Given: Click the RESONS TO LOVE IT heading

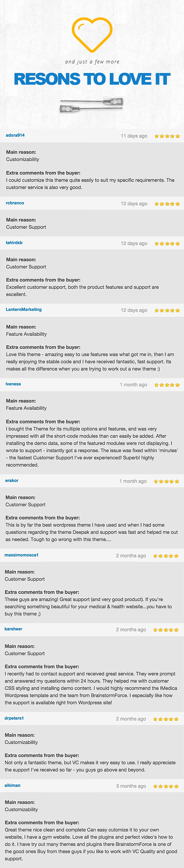Looking at the screenshot, I should click(92, 79).
